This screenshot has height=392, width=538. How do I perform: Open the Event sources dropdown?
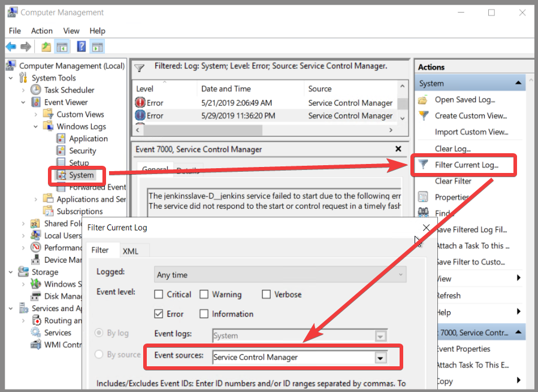(380, 357)
